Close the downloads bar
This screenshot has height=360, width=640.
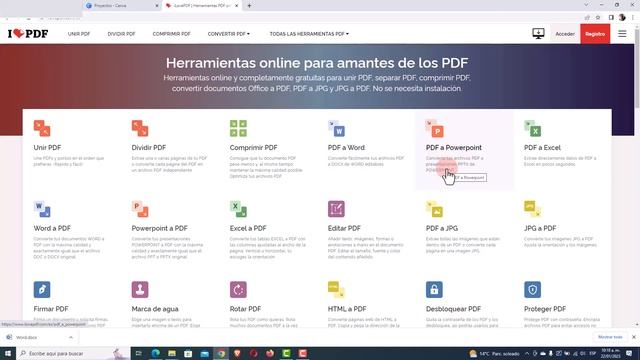pos(633,337)
